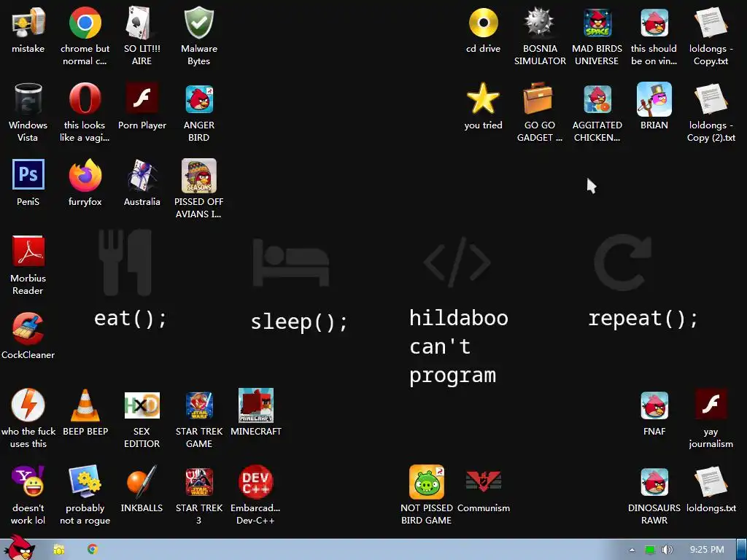747x560 pixels.
Task: Open the ANGER BIRD game icon
Action: (x=199, y=99)
